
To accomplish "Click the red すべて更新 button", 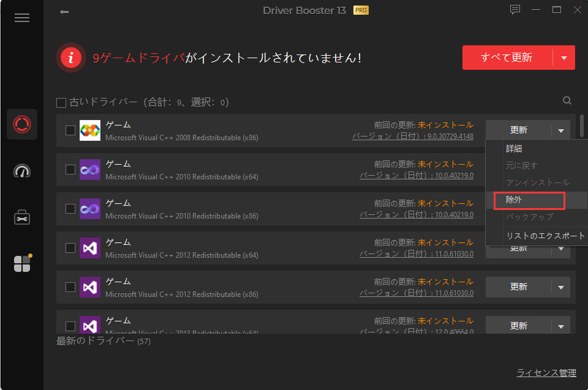I will (507, 58).
